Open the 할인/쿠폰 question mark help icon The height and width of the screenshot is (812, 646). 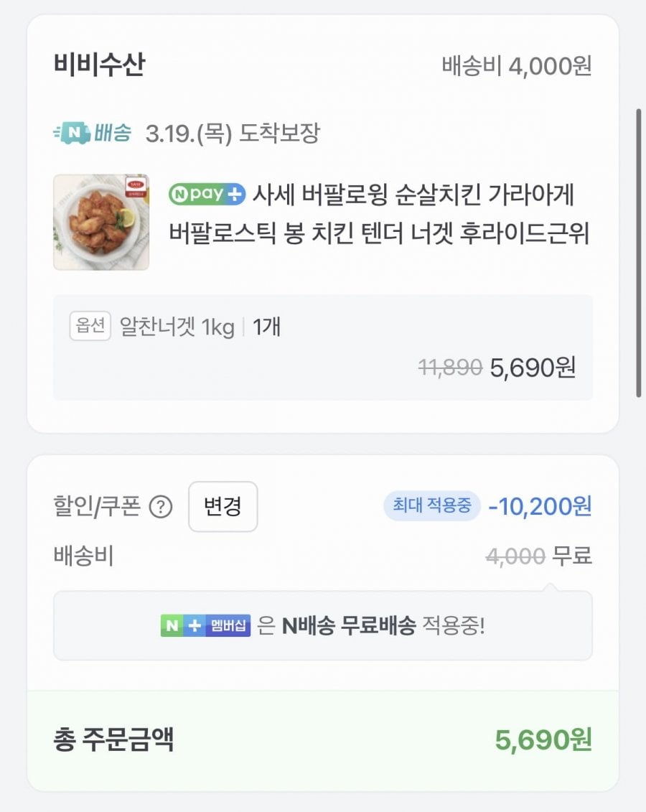[x=161, y=508]
